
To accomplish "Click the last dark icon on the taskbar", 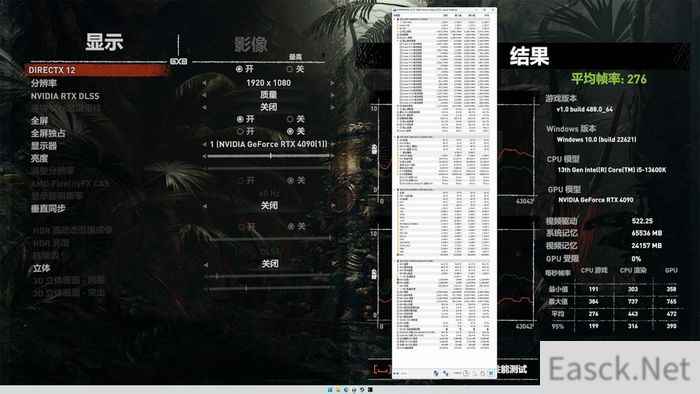I will tap(370, 390).
